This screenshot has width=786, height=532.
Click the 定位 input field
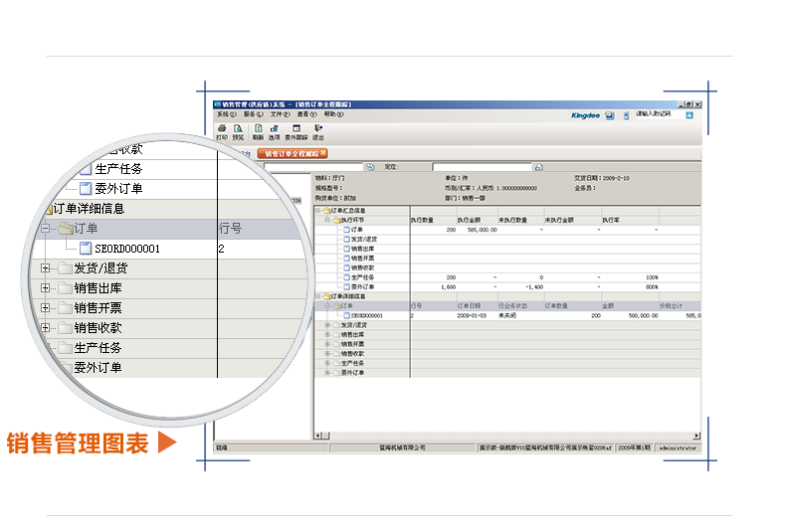point(482,167)
